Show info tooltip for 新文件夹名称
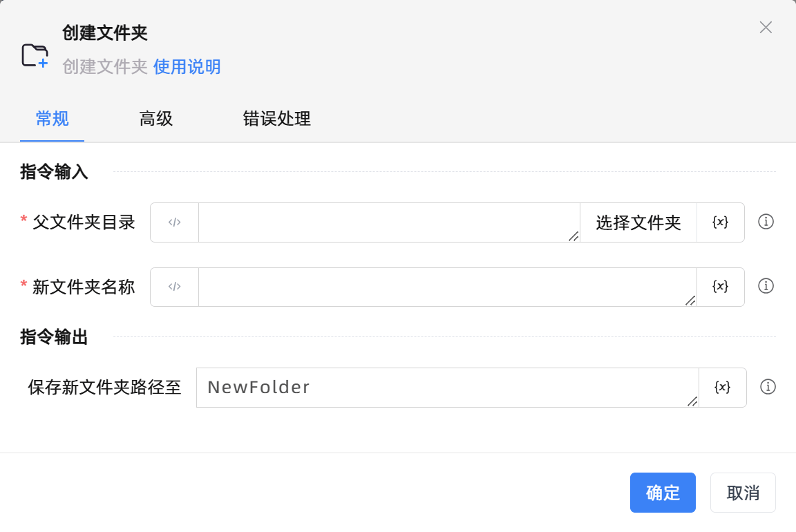The width and height of the screenshot is (796, 532). (x=766, y=286)
